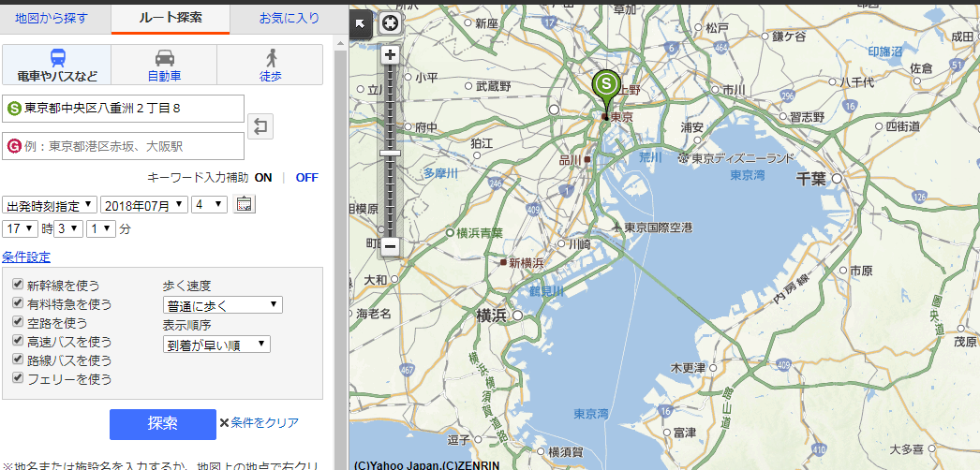This screenshot has height=470, width=980.
Task: Turn keyword input assist OFF
Action: tap(307, 177)
